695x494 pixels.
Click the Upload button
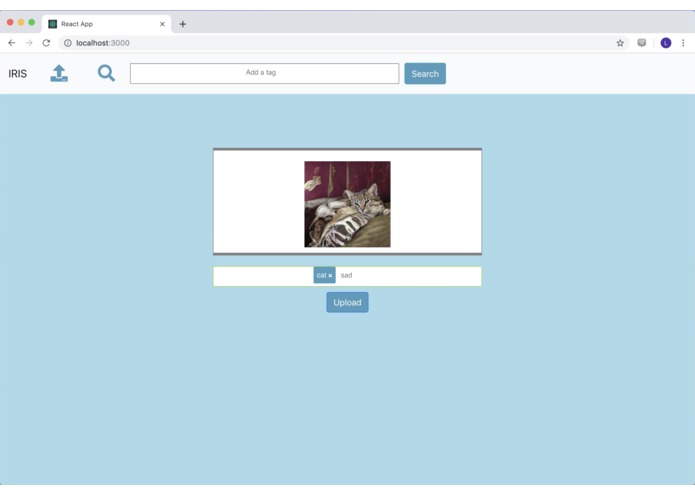347,302
